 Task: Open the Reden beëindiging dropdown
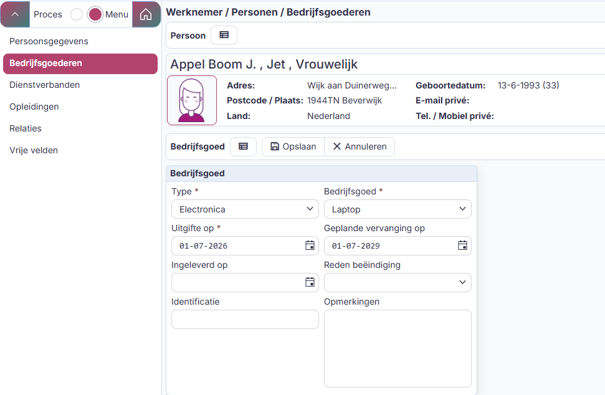pyautogui.click(x=397, y=282)
